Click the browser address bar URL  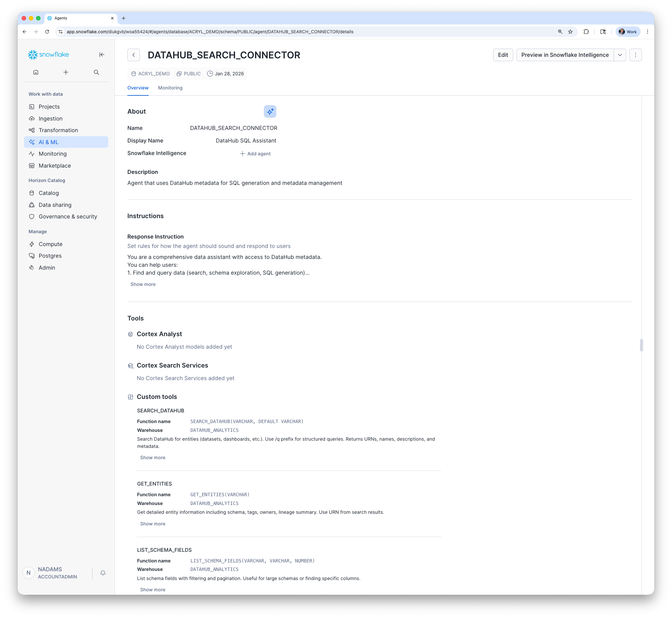click(x=210, y=32)
